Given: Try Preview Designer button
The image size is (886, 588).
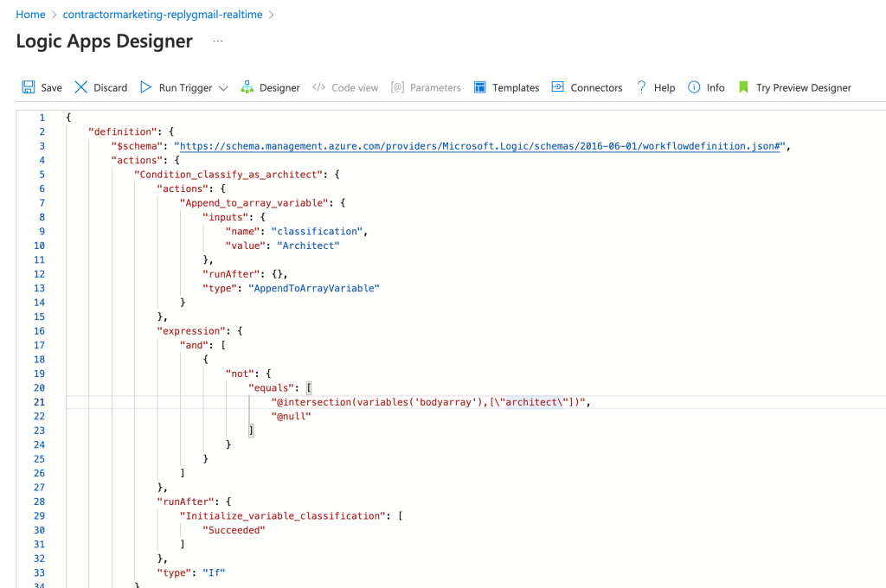Looking at the screenshot, I should tap(794, 87).
